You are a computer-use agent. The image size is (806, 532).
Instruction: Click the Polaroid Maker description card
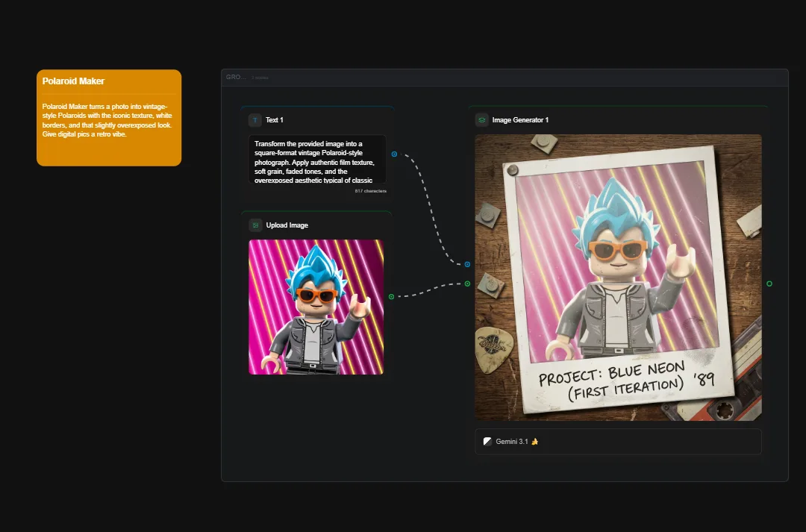pyautogui.click(x=108, y=119)
